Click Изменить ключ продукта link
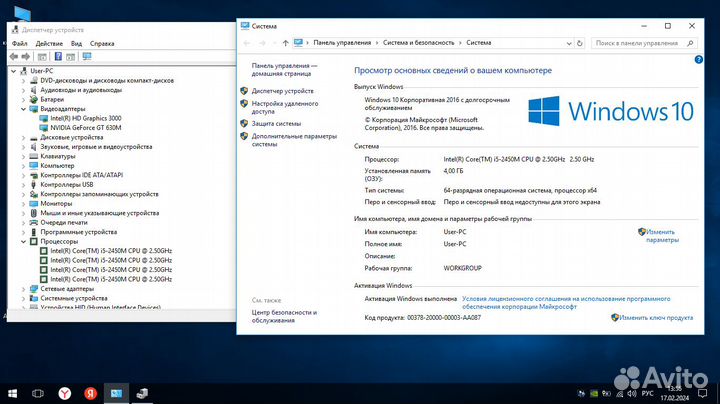Viewport: 720px width, 404px height. [x=656, y=318]
